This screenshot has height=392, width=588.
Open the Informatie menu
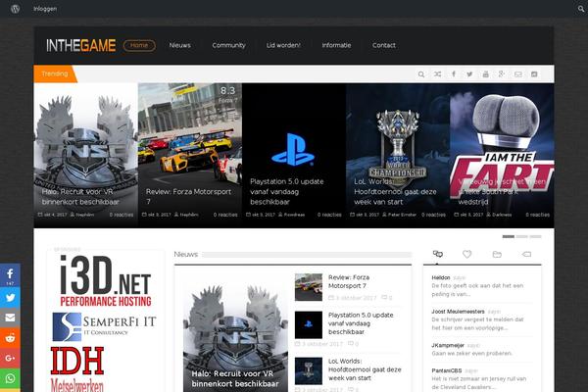(336, 45)
